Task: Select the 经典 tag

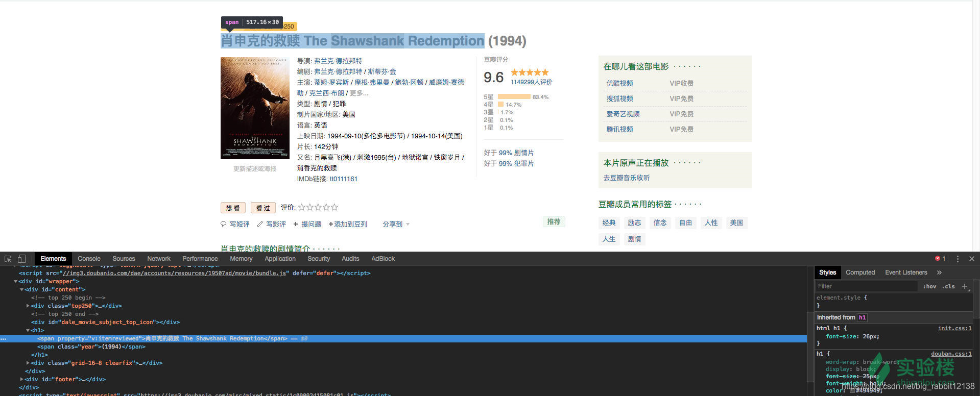Action: pyautogui.click(x=609, y=222)
